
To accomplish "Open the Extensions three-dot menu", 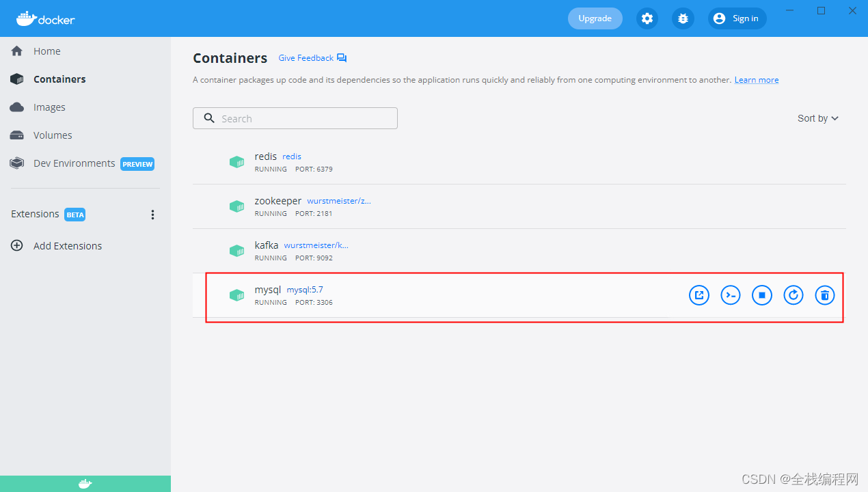I will pos(152,215).
